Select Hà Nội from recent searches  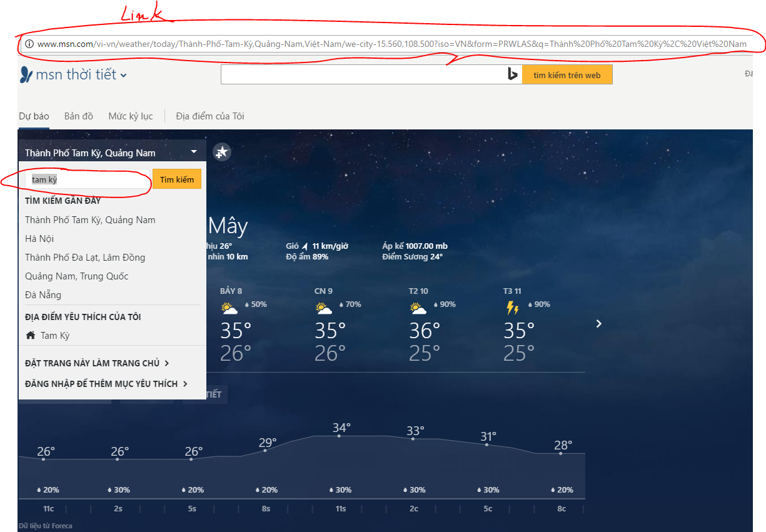point(39,239)
